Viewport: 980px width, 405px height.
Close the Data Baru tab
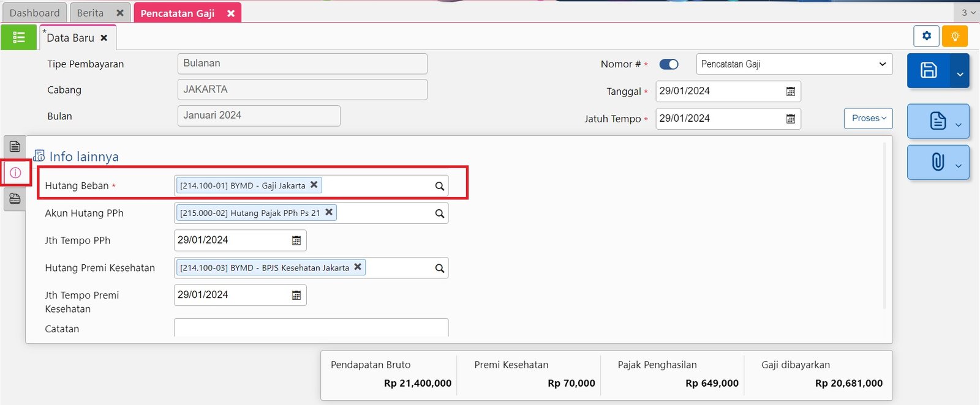coord(104,38)
